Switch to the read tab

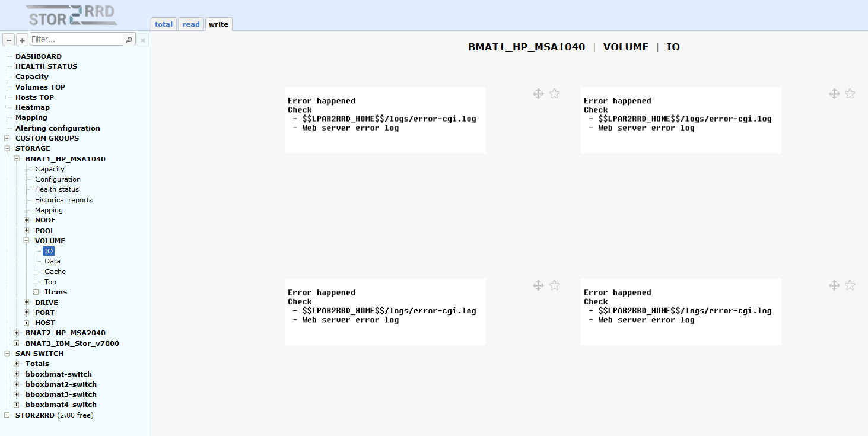[x=191, y=24]
